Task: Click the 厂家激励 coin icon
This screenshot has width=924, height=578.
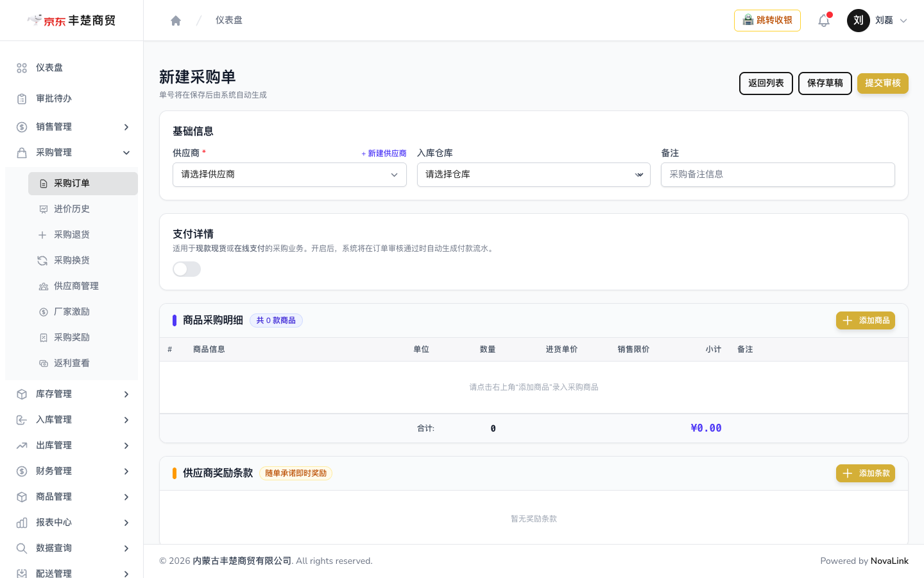Action: coord(44,312)
